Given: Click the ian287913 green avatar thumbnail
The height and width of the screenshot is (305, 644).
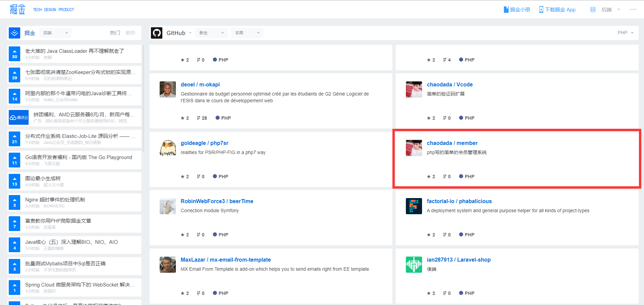Looking at the screenshot, I should point(414,265).
